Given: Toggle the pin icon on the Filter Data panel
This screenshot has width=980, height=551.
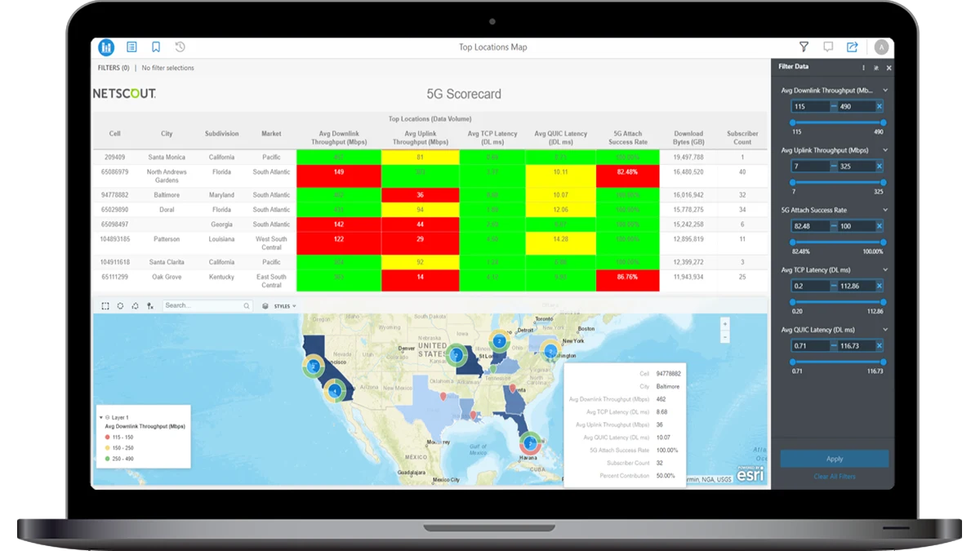Looking at the screenshot, I should tap(875, 68).
